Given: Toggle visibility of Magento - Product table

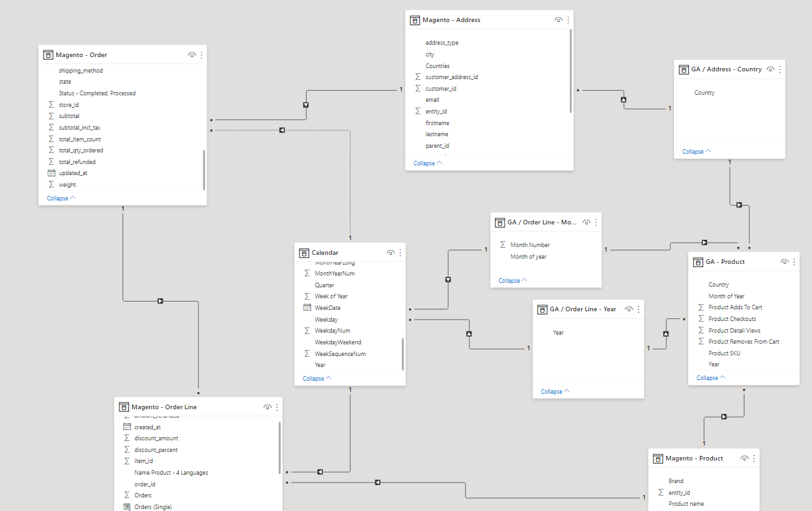Looking at the screenshot, I should 745,458.
